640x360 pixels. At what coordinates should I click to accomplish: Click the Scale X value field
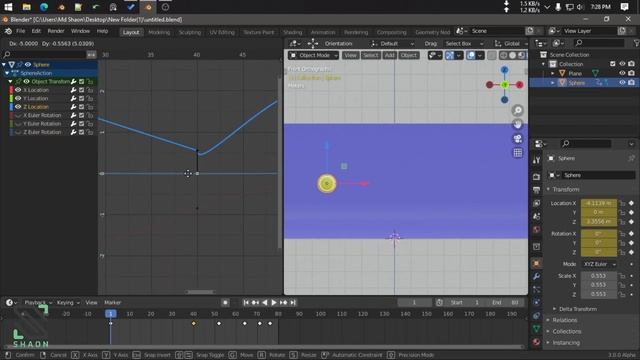point(599,276)
